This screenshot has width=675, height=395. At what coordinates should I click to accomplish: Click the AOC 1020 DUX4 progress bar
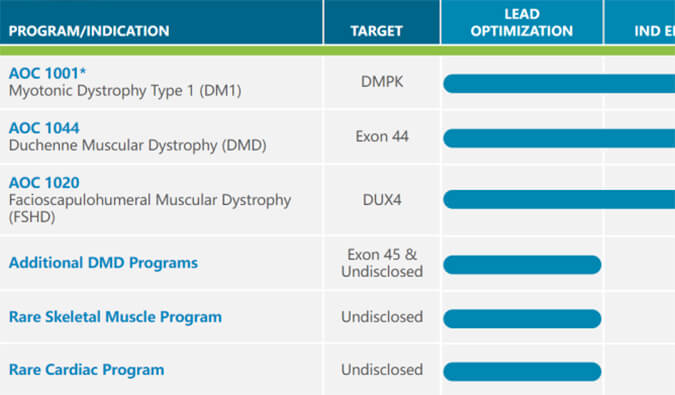[x=559, y=200]
